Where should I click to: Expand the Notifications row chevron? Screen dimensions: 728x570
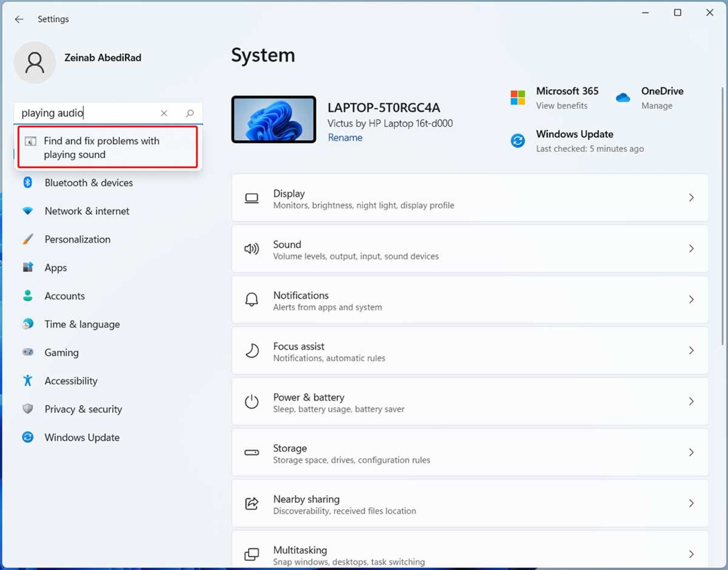pos(691,300)
